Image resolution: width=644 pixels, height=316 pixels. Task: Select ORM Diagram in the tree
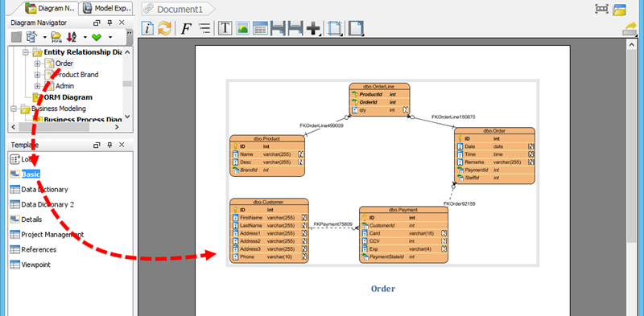pyautogui.click(x=68, y=97)
